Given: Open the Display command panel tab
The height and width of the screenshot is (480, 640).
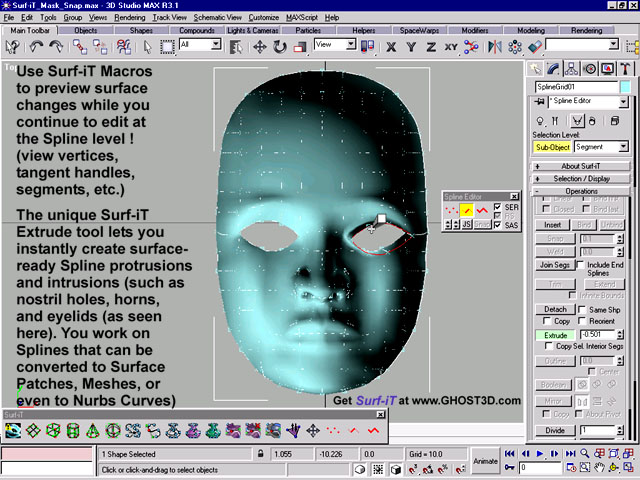Looking at the screenshot, I should [607, 69].
